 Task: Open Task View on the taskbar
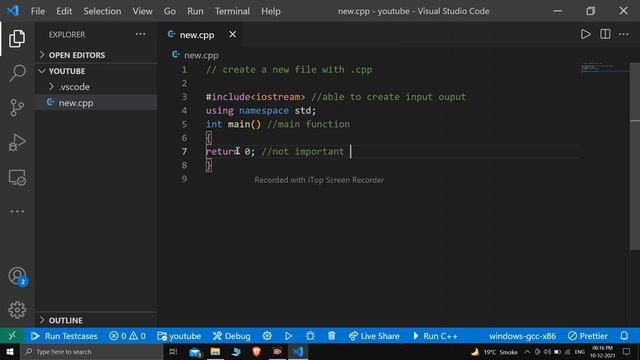pyautogui.click(x=173, y=352)
